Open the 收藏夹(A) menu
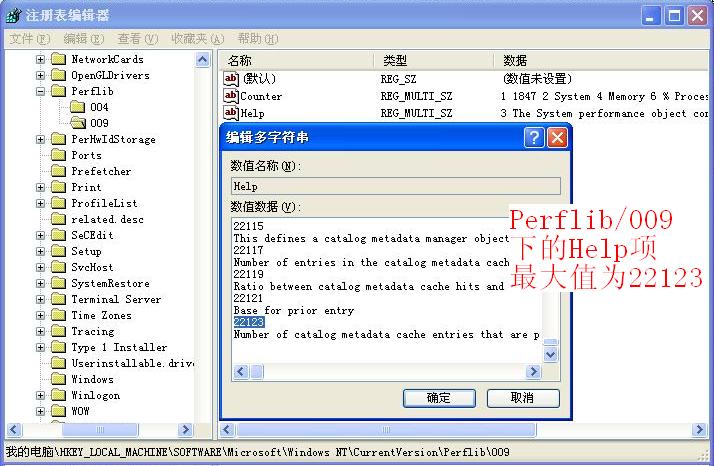Viewport: 714px width, 466px height. tap(198, 39)
